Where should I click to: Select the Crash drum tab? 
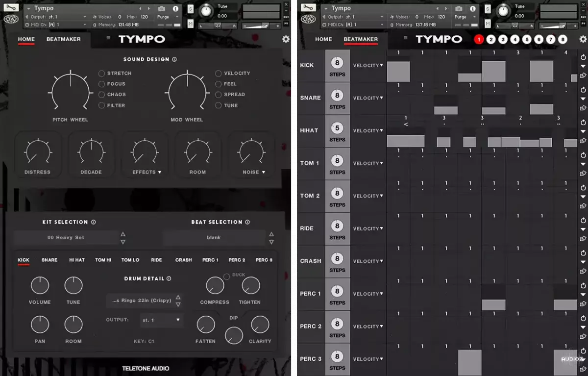click(184, 260)
